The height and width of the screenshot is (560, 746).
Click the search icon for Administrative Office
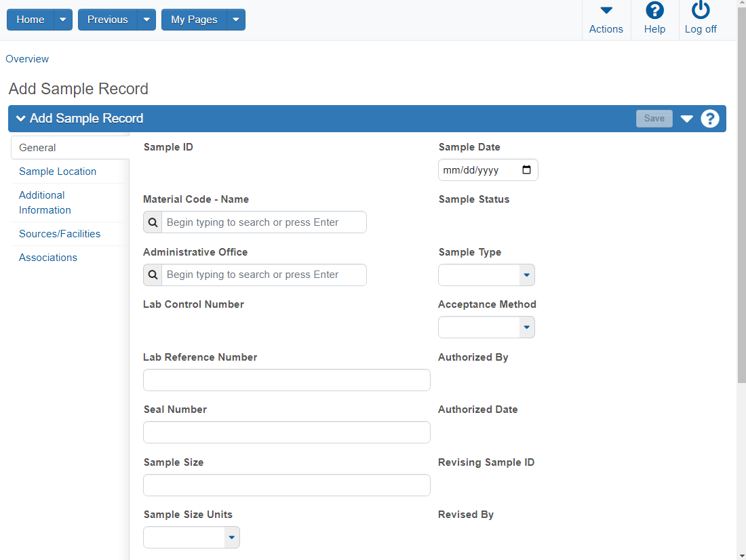[x=153, y=275]
